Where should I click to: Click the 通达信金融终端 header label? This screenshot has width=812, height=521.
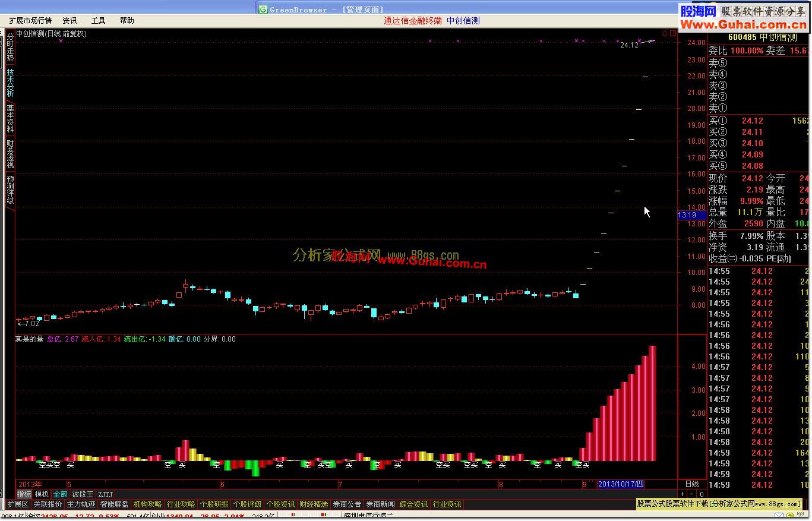coord(412,20)
